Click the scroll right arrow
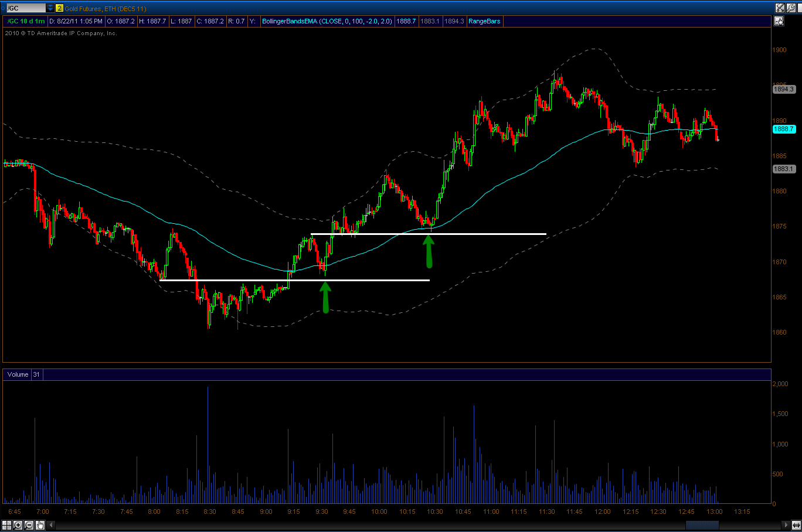802x532 pixels. tap(786, 525)
